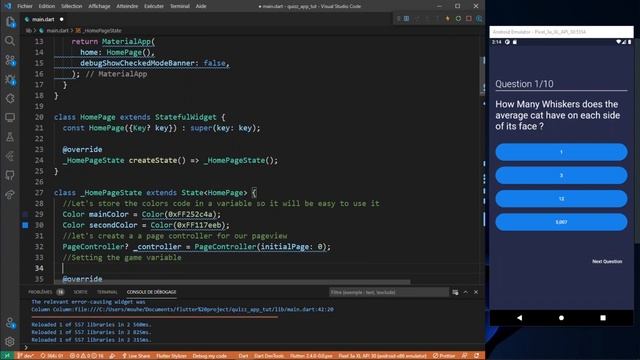Click the sync changes status bar item

51,356
